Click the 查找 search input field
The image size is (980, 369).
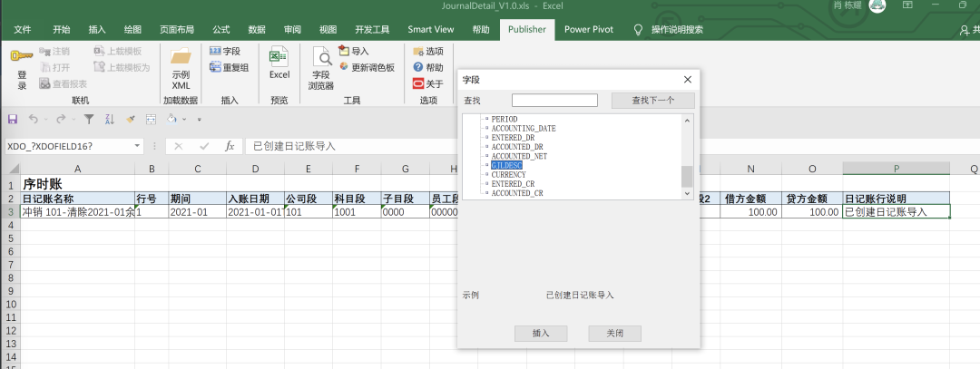coord(555,100)
